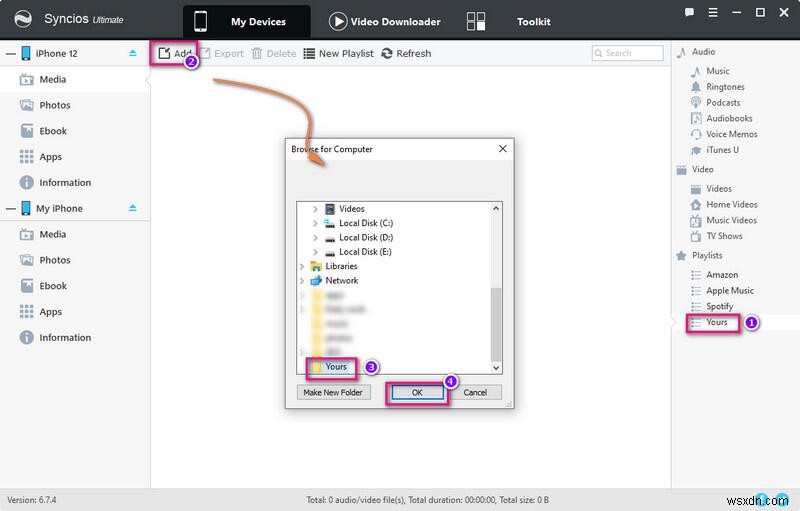Open the hamburger menu icon
Image resolution: width=800 pixels, height=511 pixels.
pos(713,12)
